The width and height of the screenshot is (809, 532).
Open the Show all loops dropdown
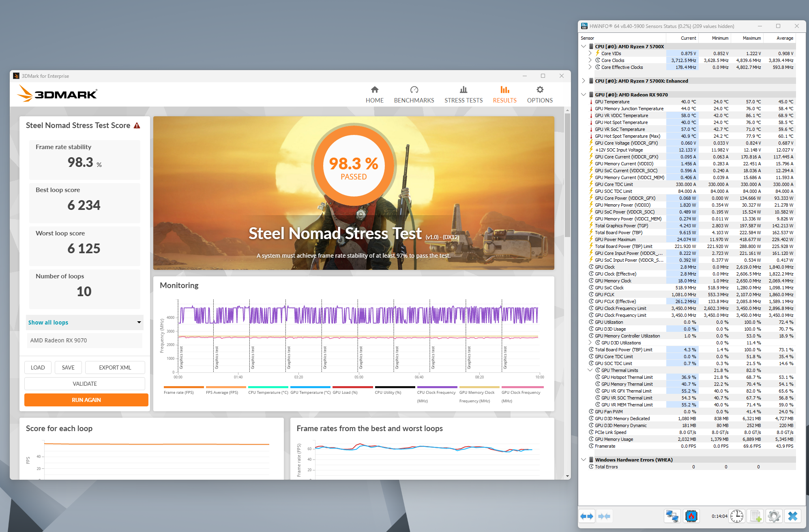84,323
